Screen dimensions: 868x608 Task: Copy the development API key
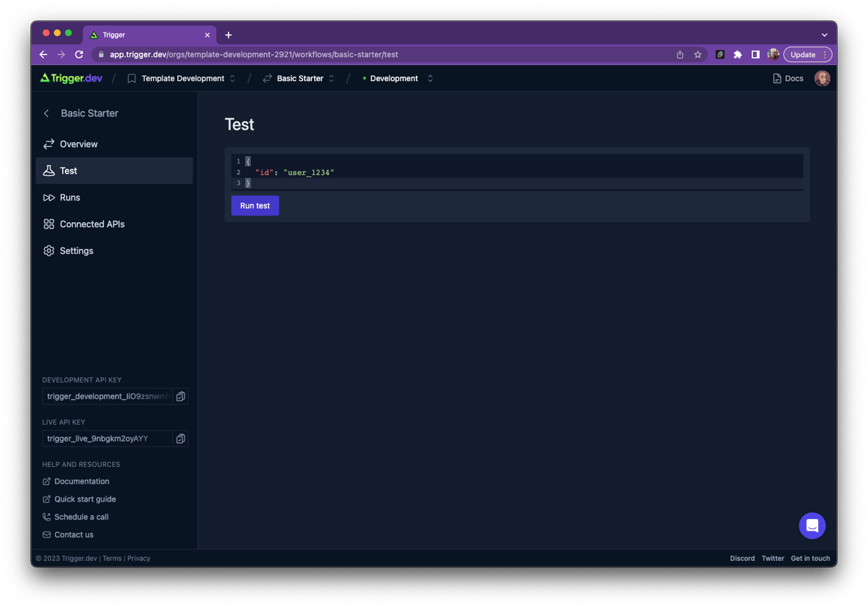tap(181, 397)
